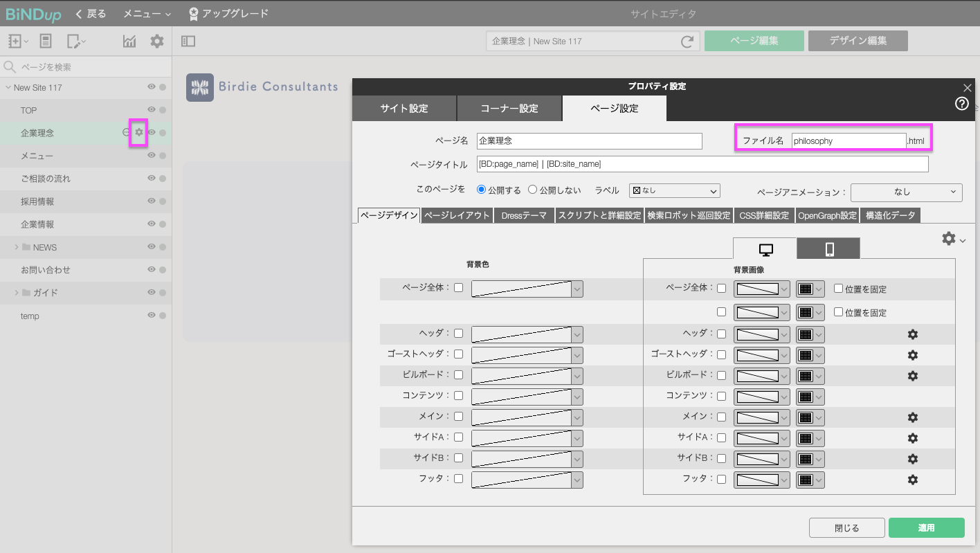
Task: Open the OpenGraph設定 tab
Action: [827, 215]
